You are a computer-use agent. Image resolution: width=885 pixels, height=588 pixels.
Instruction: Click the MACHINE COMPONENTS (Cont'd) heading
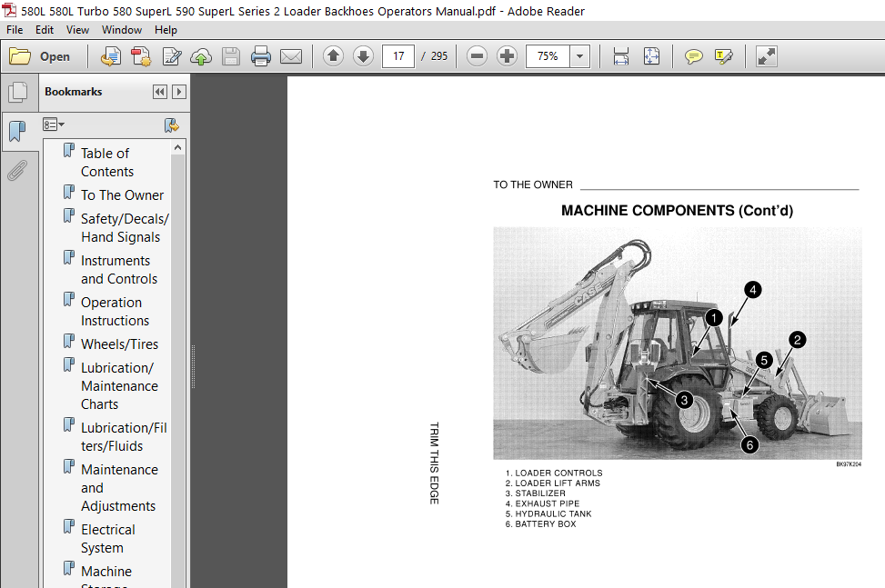[678, 210]
